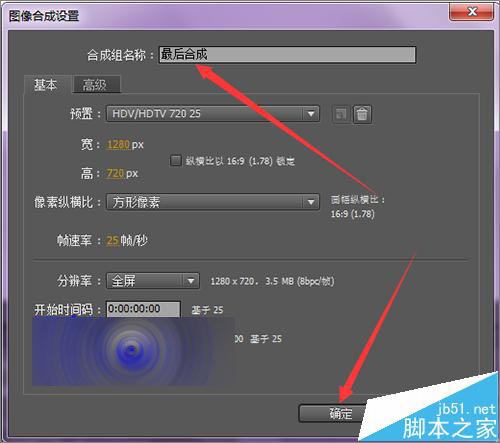
Task: Click the delete preset trash icon
Action: tap(362, 114)
